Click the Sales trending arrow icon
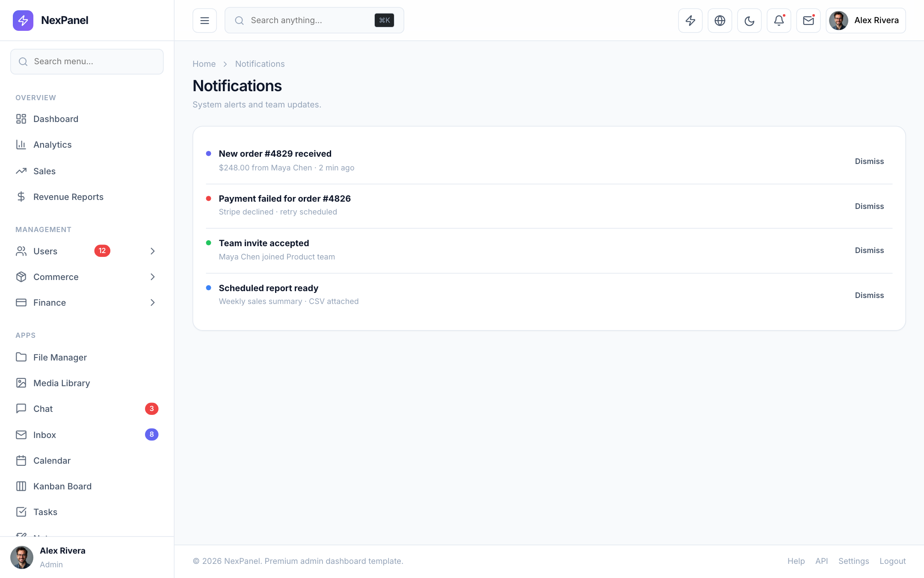This screenshot has height=578, width=924. pos(21,171)
